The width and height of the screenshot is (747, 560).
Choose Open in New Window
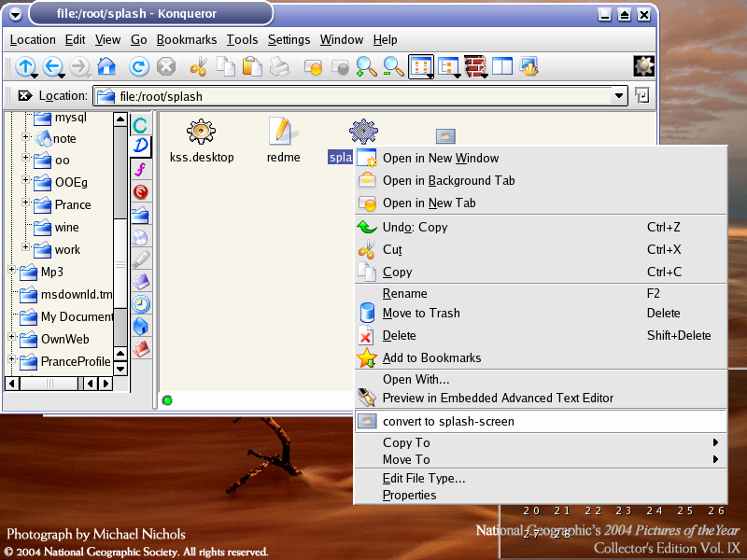click(x=541, y=158)
